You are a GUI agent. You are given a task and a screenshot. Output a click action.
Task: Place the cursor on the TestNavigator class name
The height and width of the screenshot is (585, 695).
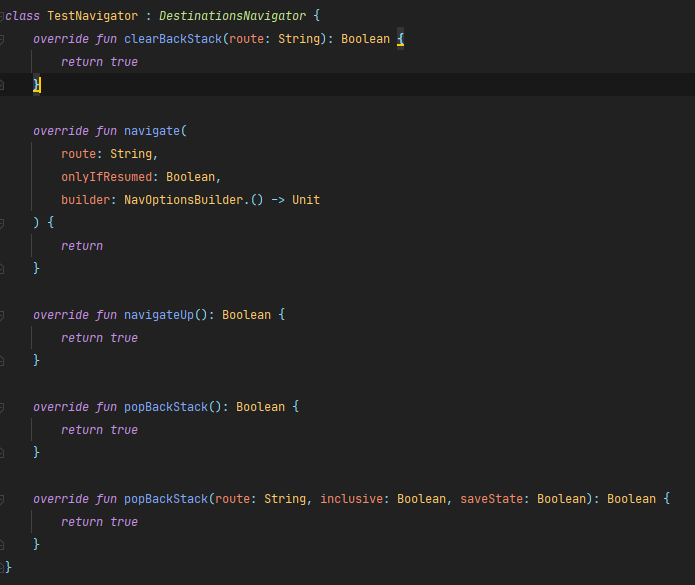(x=92, y=16)
